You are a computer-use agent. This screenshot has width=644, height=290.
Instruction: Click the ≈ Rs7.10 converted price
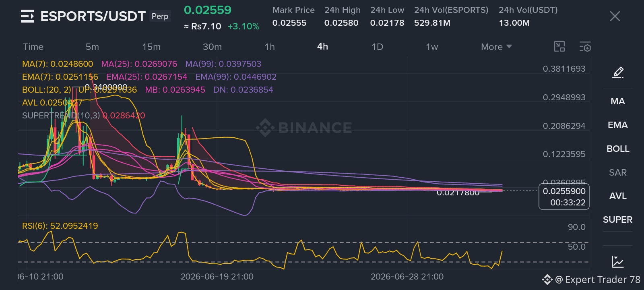tap(202, 27)
